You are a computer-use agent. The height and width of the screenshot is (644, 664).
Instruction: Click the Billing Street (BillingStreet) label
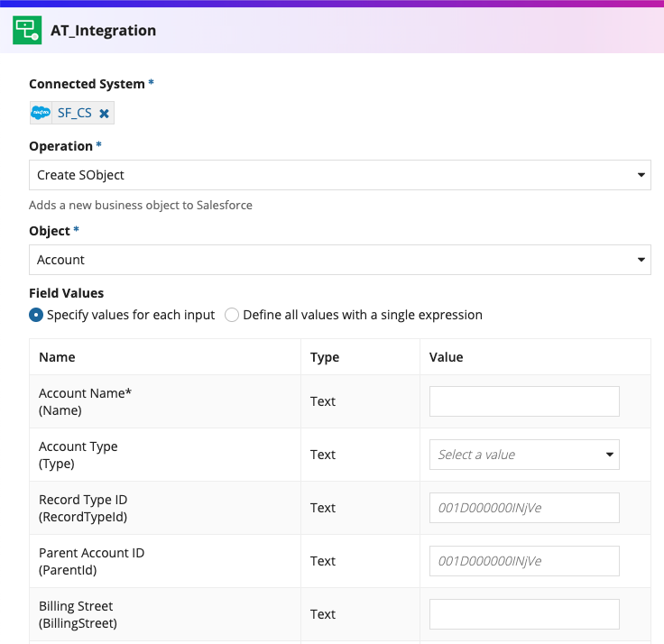(78, 615)
